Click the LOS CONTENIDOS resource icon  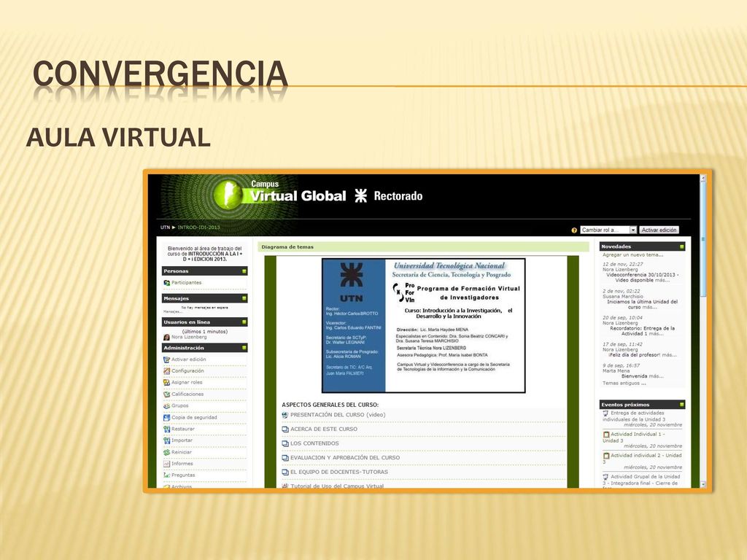click(285, 444)
